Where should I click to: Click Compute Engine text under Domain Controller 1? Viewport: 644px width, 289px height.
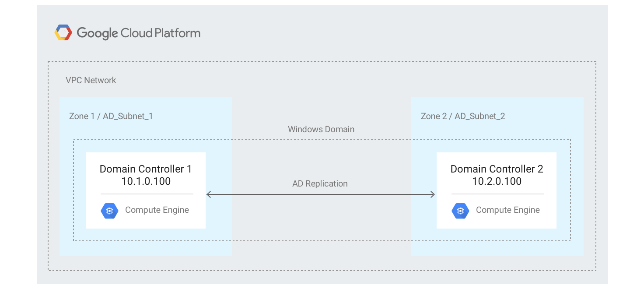pos(157,210)
